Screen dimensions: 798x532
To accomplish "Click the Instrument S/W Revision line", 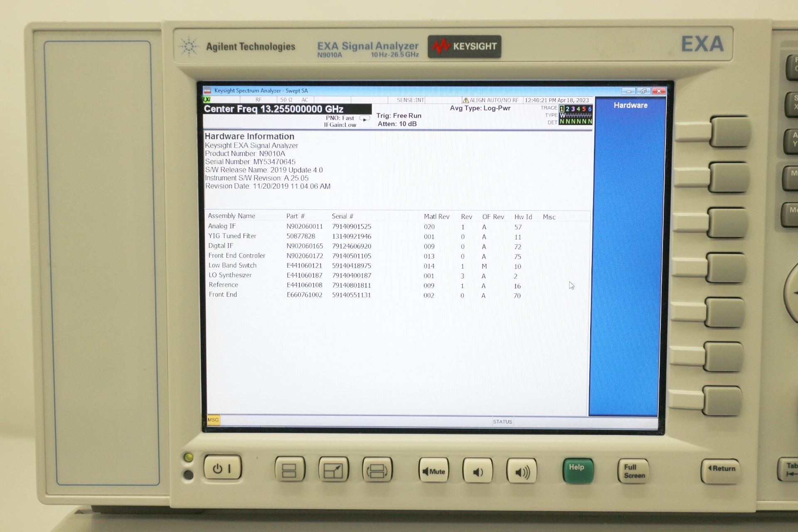I will click(257, 178).
